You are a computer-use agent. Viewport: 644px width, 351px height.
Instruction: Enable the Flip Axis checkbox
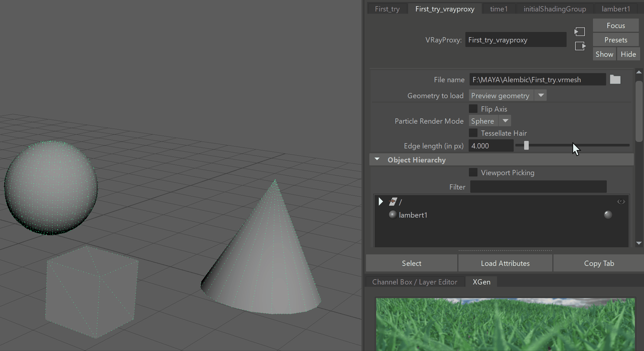pos(473,109)
